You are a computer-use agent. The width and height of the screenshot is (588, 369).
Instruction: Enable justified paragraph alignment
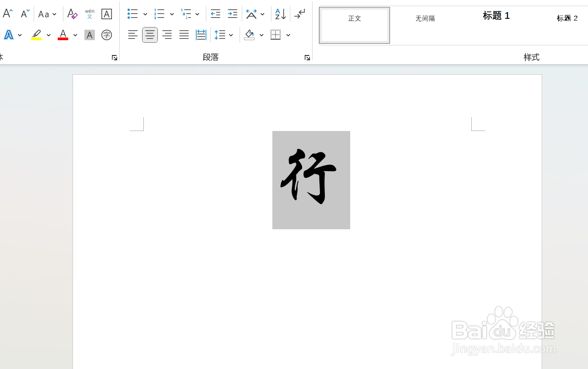[184, 34]
